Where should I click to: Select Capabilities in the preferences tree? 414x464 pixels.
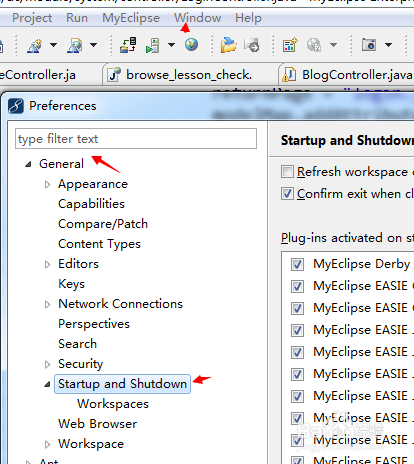click(x=91, y=204)
